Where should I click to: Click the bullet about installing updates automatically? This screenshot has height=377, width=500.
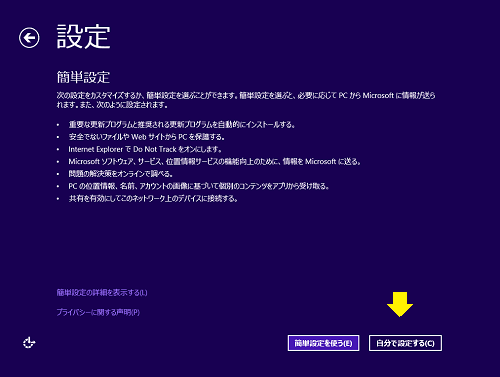tap(182, 125)
